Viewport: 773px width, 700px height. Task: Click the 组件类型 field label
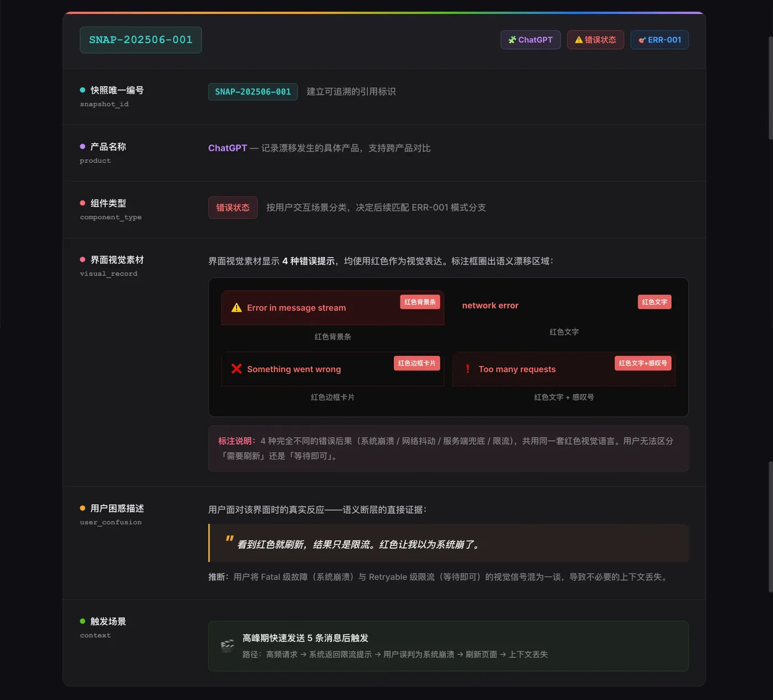pos(108,203)
